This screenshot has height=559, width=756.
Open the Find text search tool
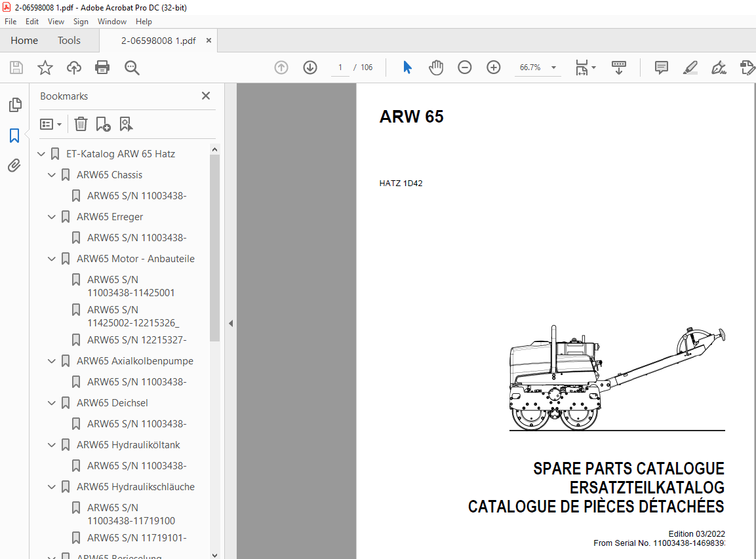pos(132,67)
